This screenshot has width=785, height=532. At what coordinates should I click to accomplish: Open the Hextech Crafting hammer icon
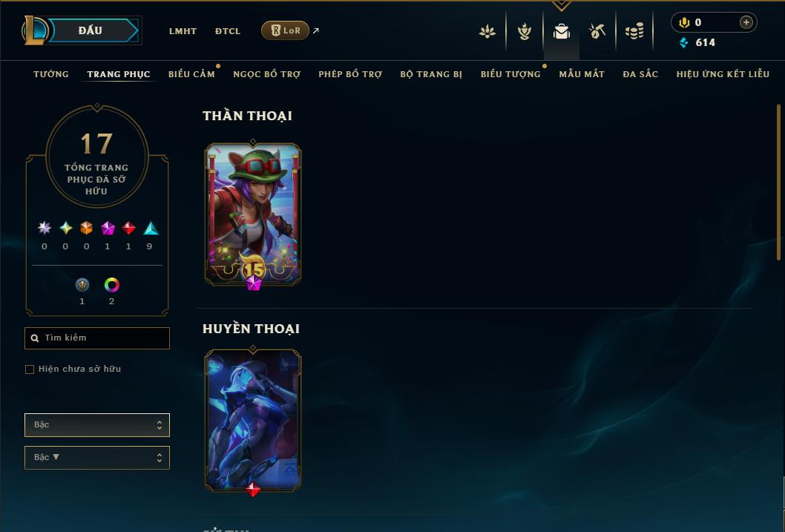click(x=597, y=31)
